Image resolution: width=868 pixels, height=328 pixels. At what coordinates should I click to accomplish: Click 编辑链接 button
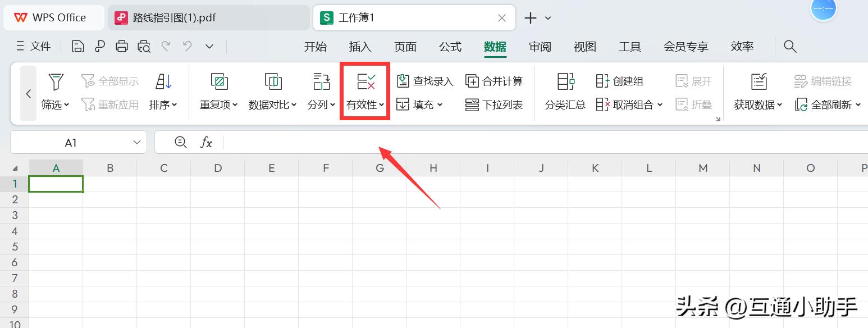(823, 81)
